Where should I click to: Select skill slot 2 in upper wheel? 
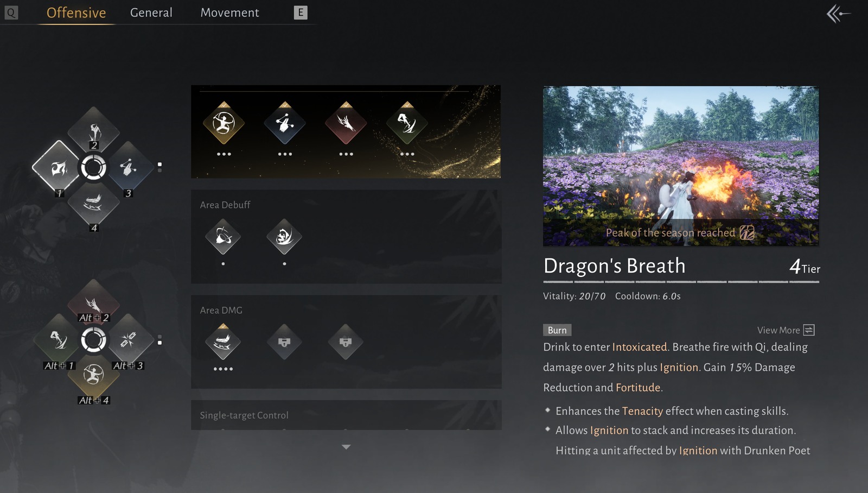pyautogui.click(x=94, y=131)
